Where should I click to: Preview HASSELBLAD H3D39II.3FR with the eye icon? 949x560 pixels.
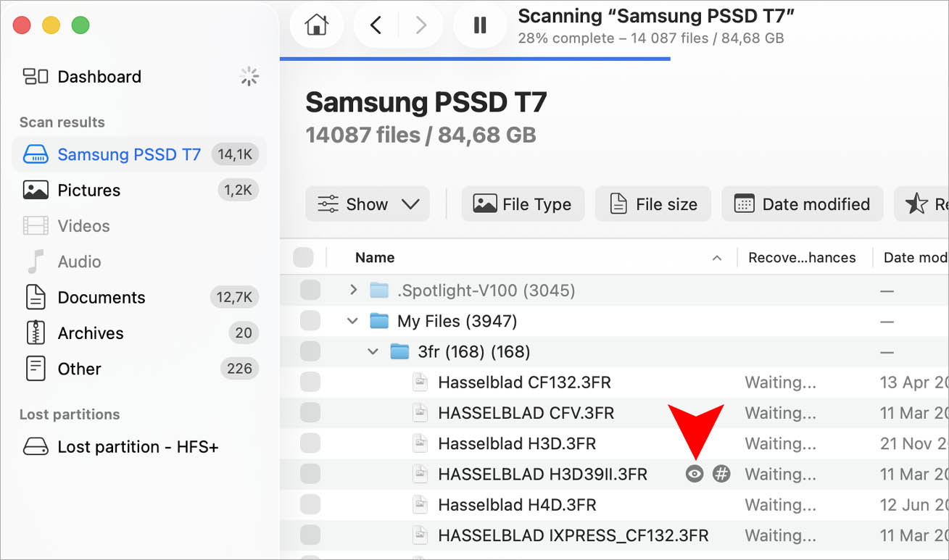click(x=694, y=474)
